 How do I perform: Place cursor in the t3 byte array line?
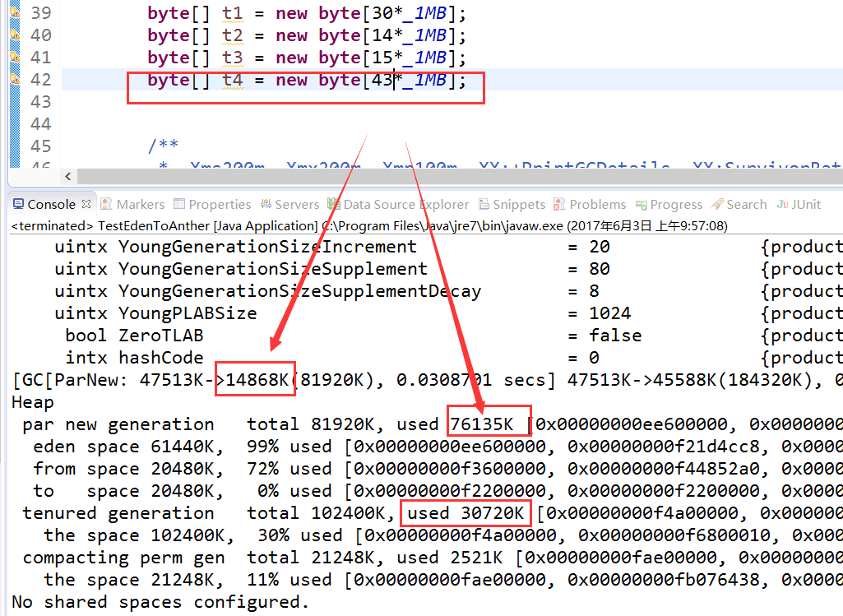tap(307, 58)
